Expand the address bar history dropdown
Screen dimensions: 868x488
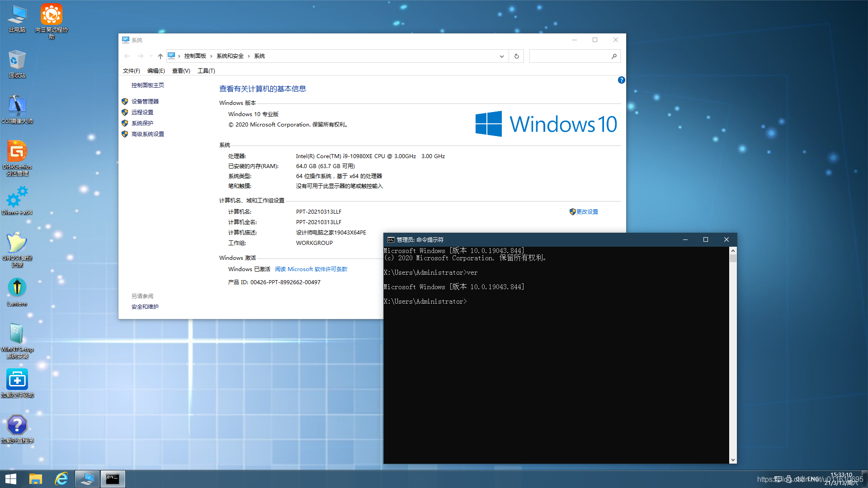[x=501, y=56]
